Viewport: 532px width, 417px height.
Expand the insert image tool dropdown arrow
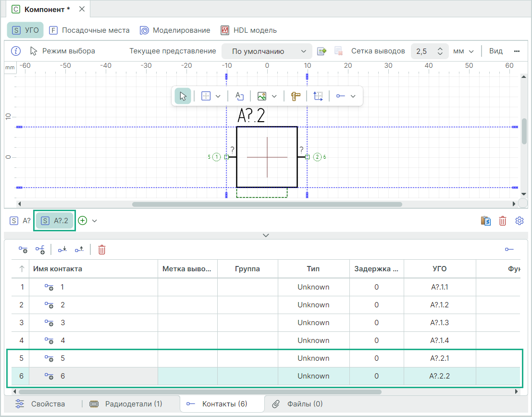274,96
